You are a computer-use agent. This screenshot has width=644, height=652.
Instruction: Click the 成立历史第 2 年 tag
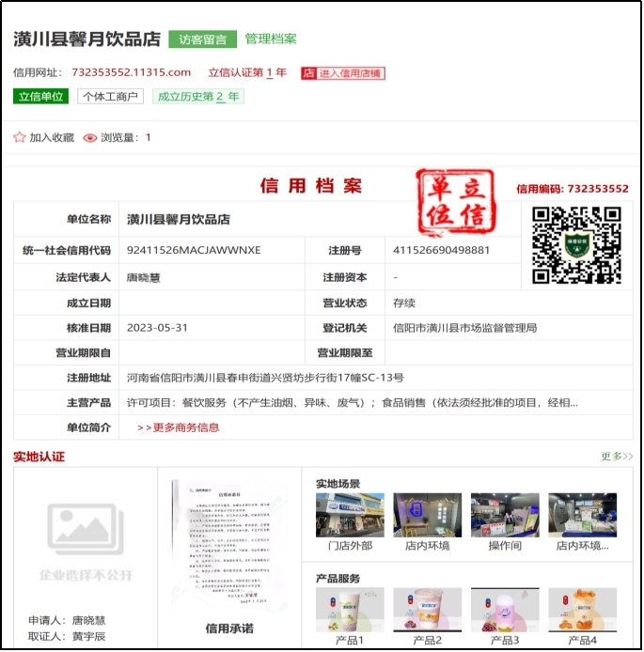198,97
